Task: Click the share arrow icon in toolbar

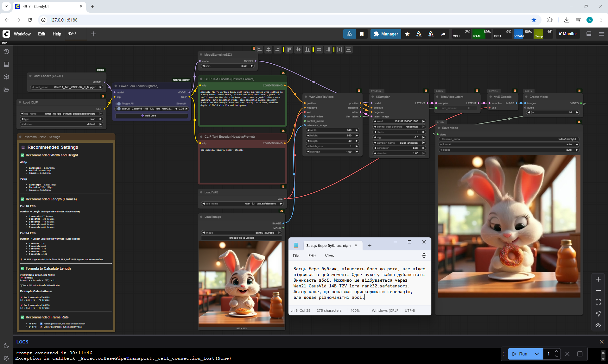Action: [443, 34]
